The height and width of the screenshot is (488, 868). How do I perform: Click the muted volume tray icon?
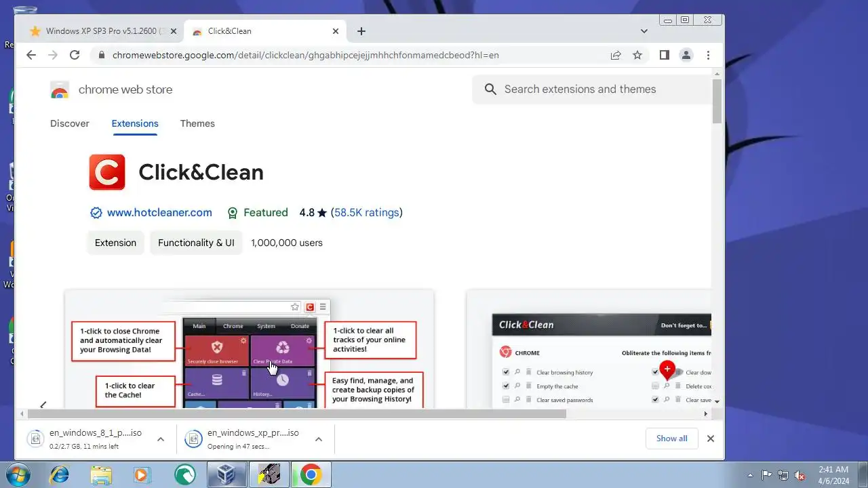click(x=800, y=475)
